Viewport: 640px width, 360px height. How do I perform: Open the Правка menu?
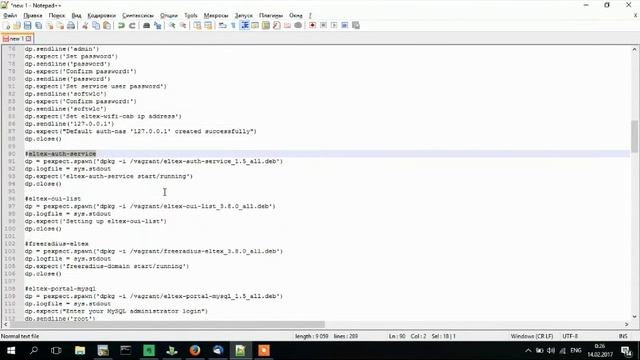33,16
